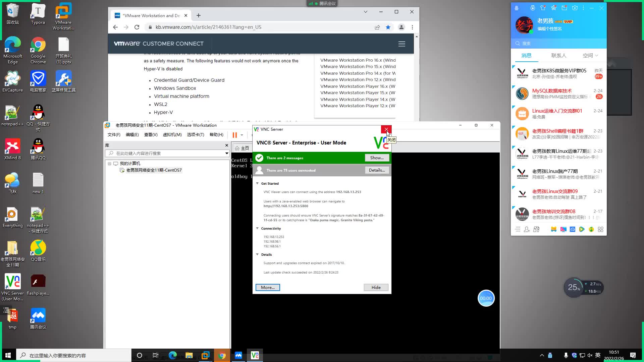Collapse the Connectivity section in VNC Server

click(x=257, y=228)
